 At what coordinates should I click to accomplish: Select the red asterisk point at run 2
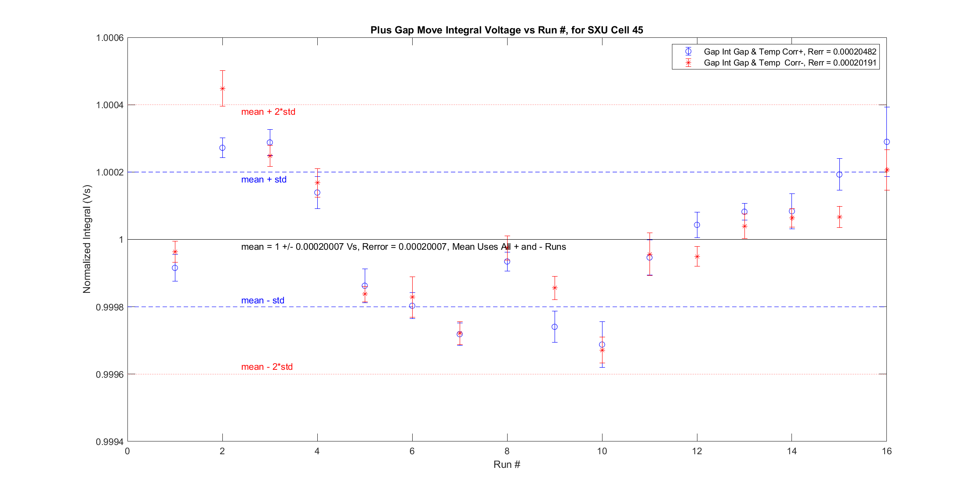coord(222,88)
